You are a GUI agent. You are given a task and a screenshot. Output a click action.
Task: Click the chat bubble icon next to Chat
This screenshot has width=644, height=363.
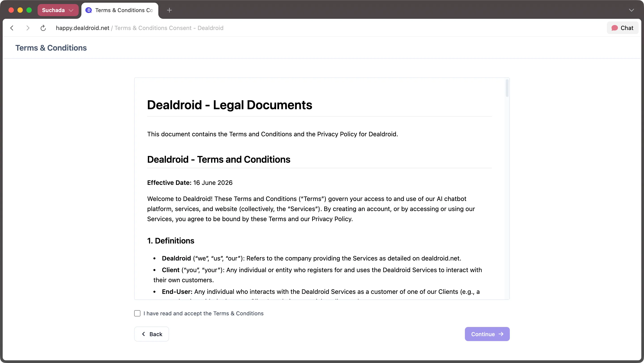[615, 28]
